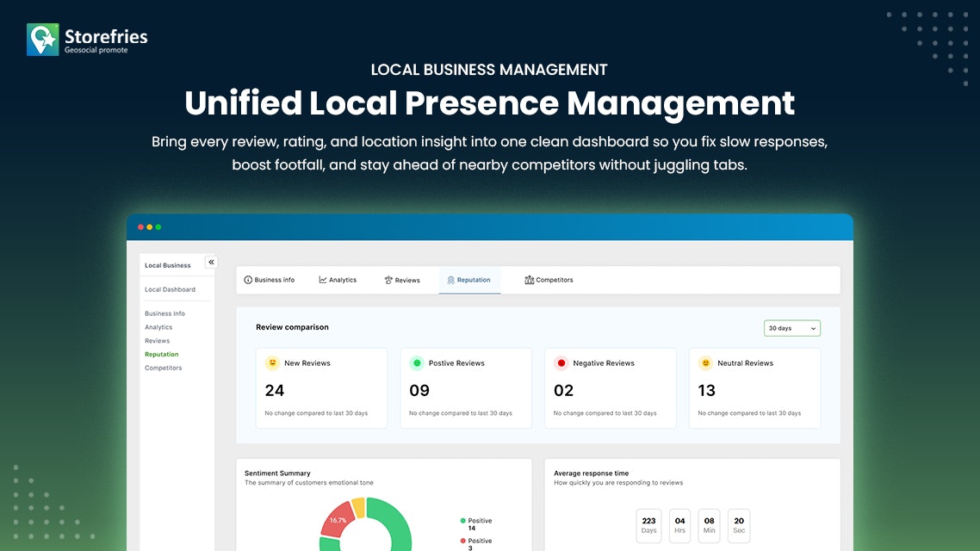This screenshot has width=980, height=551.
Task: Click the Unified Local Presence Management headline
Action: click(x=489, y=103)
